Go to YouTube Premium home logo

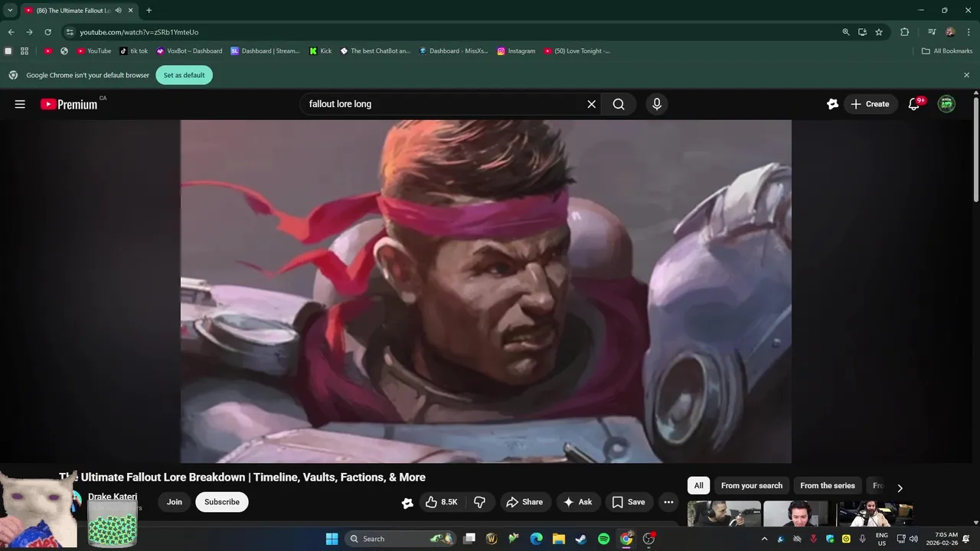click(x=69, y=104)
